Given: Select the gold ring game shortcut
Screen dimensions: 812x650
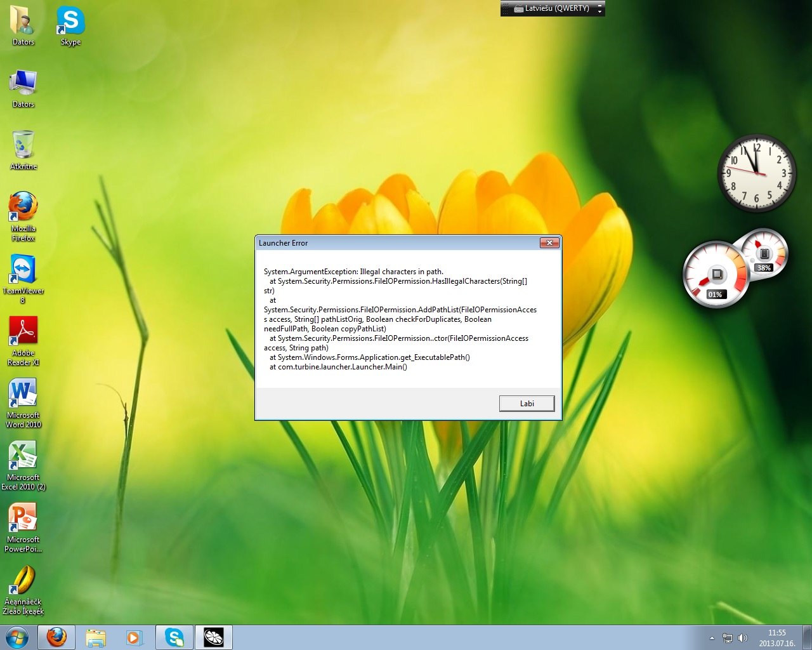Looking at the screenshot, I should coord(23,580).
